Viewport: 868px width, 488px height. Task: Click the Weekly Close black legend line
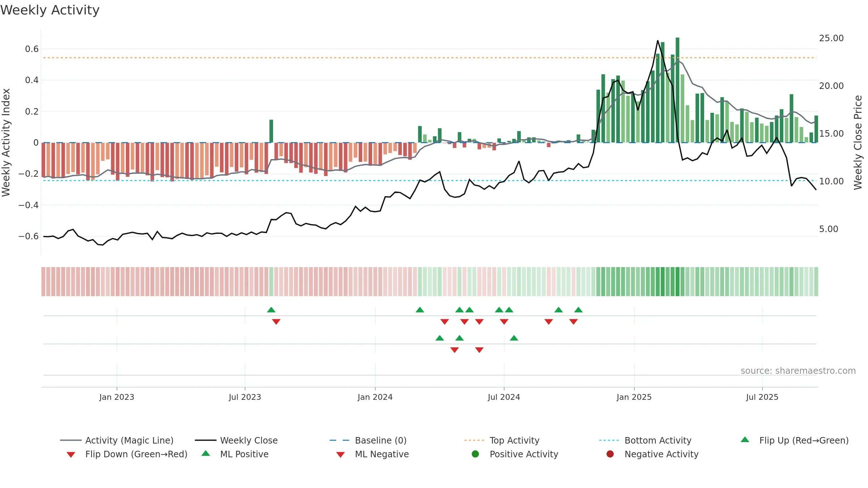pyautogui.click(x=205, y=440)
